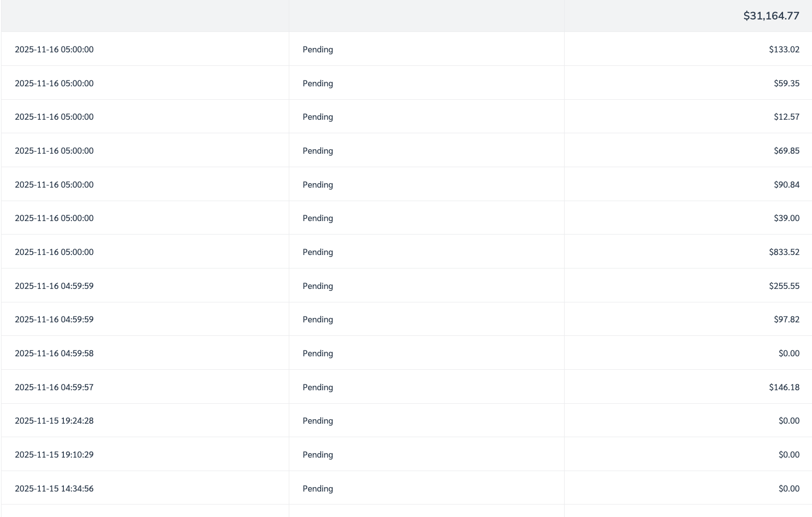Click the 2025-11-16 04:59:57 timestamp

[54, 387]
